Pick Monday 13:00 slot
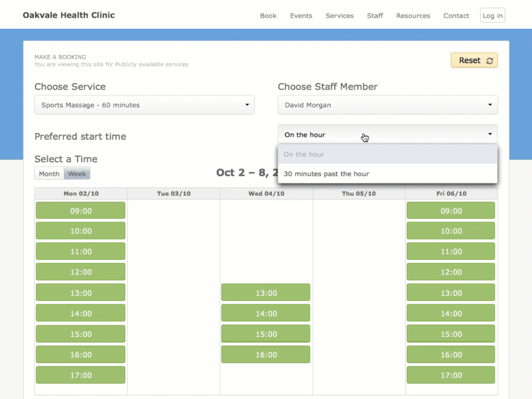Viewport: 532px width, 399px height. pos(81,293)
